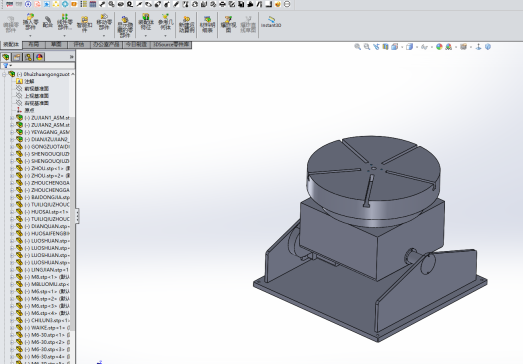
Task: Click the Previous View icon
Action: (376, 47)
